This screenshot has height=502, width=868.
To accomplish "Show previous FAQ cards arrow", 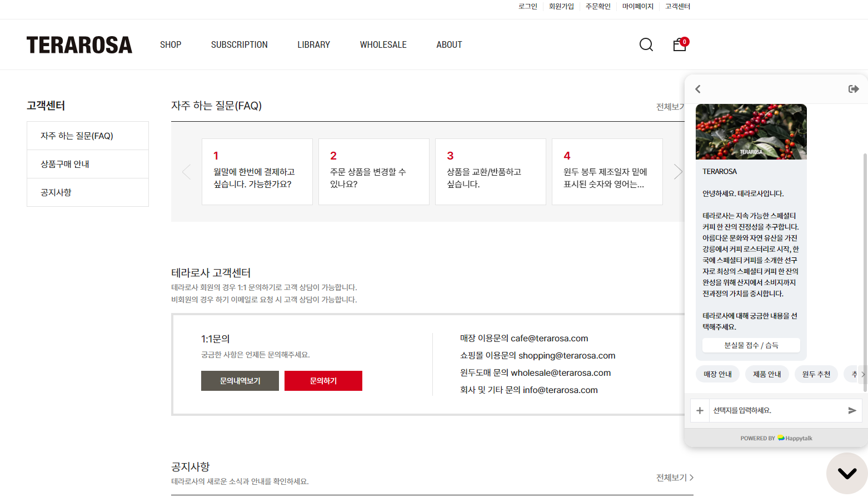I will click(186, 172).
